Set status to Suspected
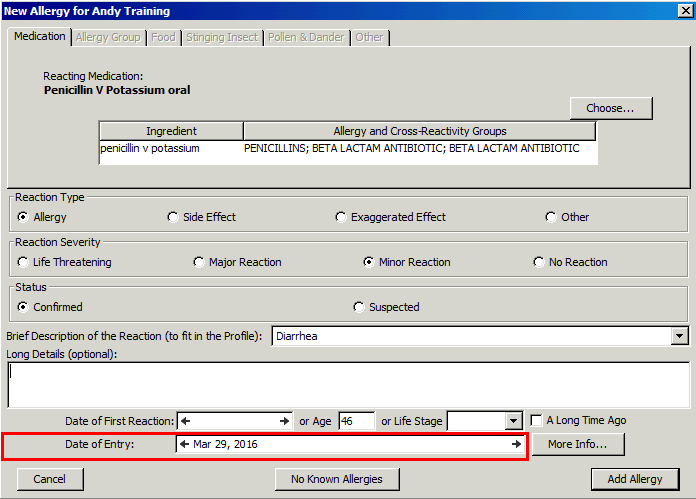696x499 pixels. pos(359,307)
